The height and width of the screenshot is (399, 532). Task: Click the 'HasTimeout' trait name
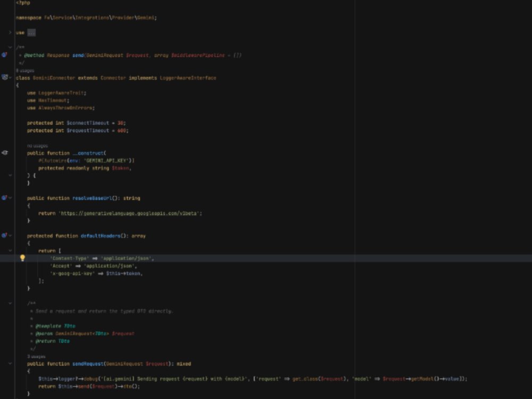[53, 101]
